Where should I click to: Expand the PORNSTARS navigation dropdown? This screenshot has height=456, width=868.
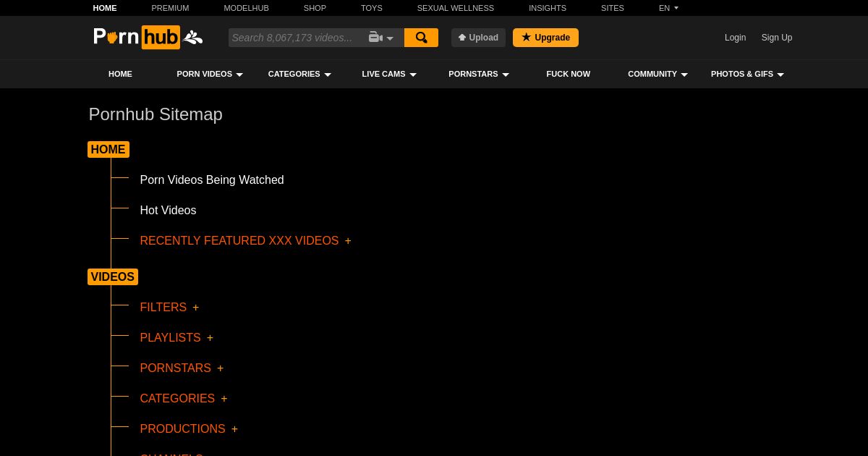point(479,74)
